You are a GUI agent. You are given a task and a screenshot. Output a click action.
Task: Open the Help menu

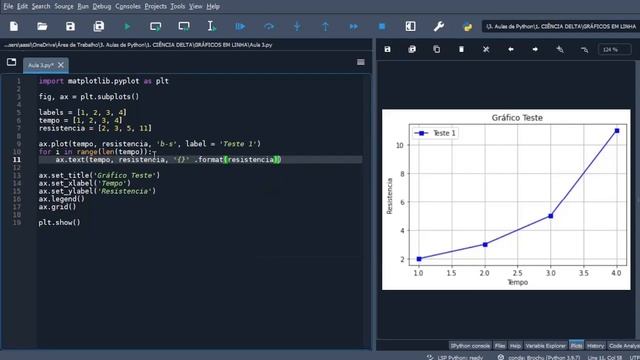point(213,6)
